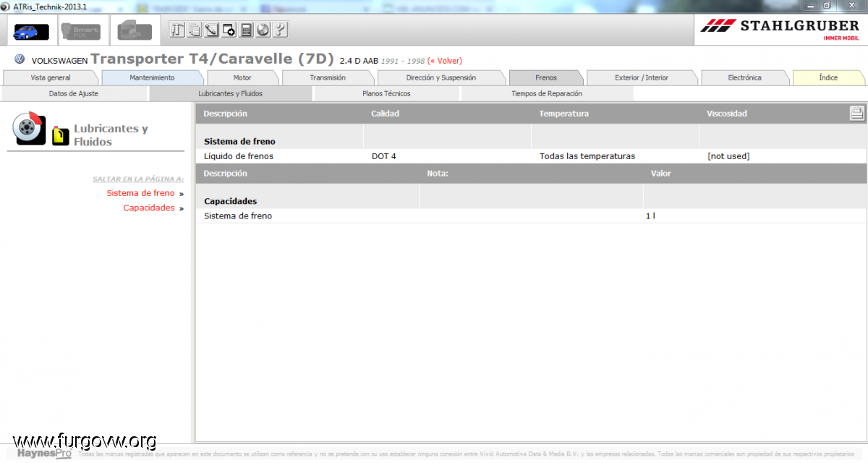Click the ATRis_Technik-2013.1 title bar icon
Viewport: 868px width, 463px height.
(7, 6)
